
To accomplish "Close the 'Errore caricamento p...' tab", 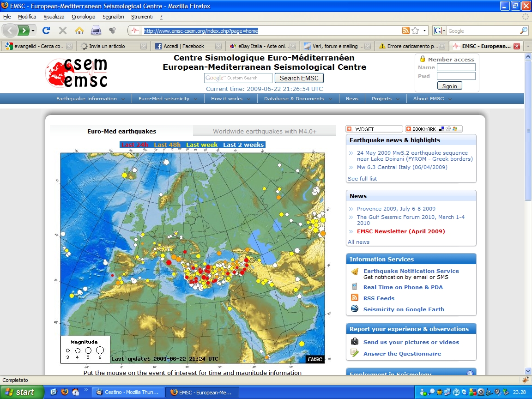I will [442, 46].
